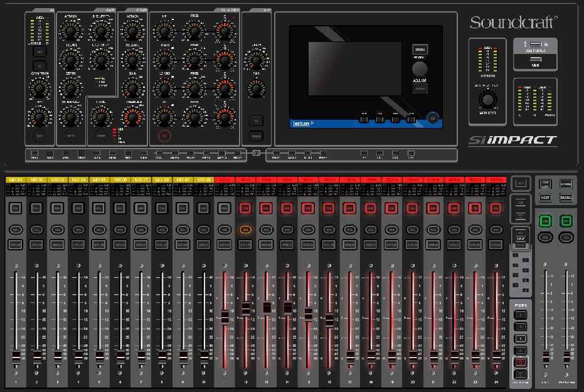Click the EQ LF gain knob

click(164, 117)
